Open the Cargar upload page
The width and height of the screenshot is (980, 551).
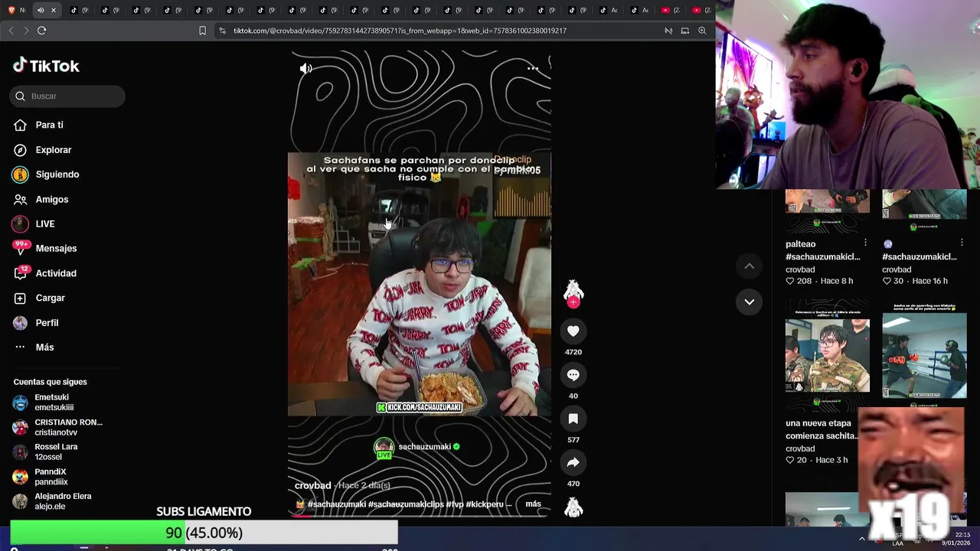39,298
